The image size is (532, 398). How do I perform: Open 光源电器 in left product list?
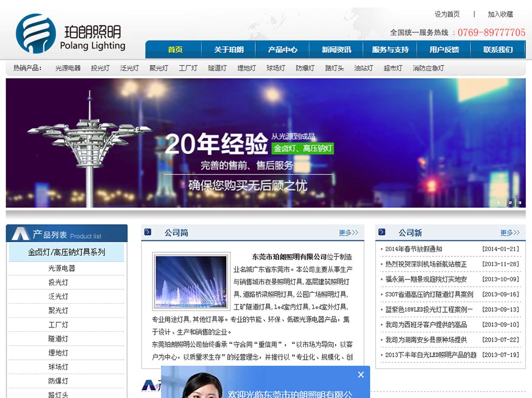point(62,268)
